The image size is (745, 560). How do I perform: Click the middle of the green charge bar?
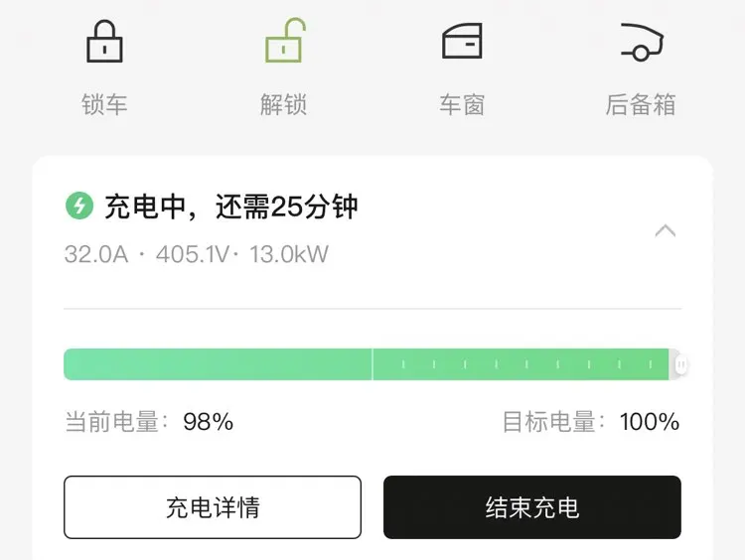pos(367,364)
